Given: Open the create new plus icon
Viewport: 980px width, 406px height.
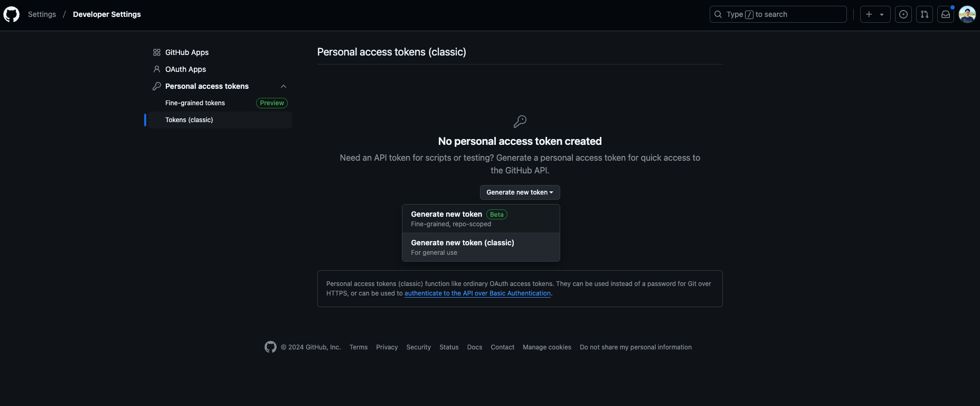Looking at the screenshot, I should point(869,14).
